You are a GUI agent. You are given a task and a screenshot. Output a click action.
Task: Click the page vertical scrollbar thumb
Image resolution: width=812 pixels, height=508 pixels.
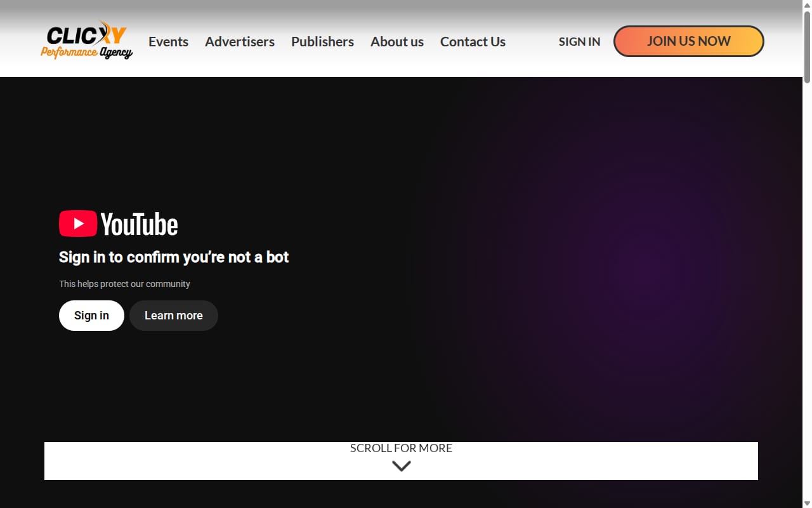tap(807, 46)
